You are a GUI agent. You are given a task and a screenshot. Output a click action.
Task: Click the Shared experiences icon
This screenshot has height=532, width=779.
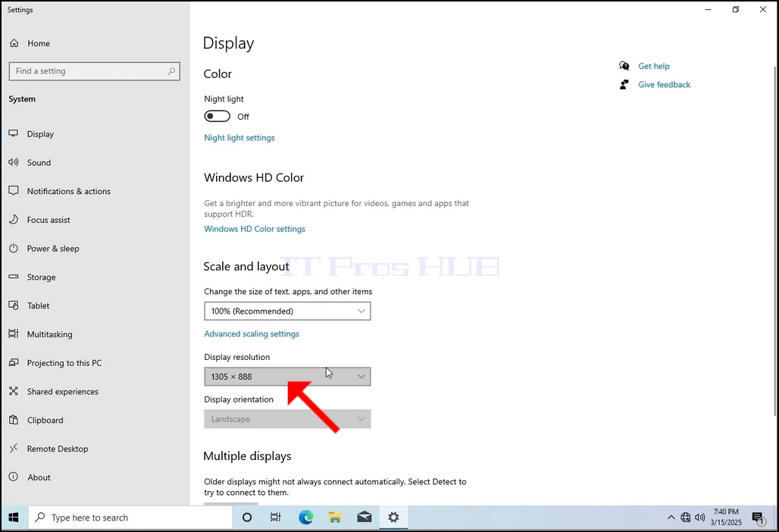pos(14,392)
